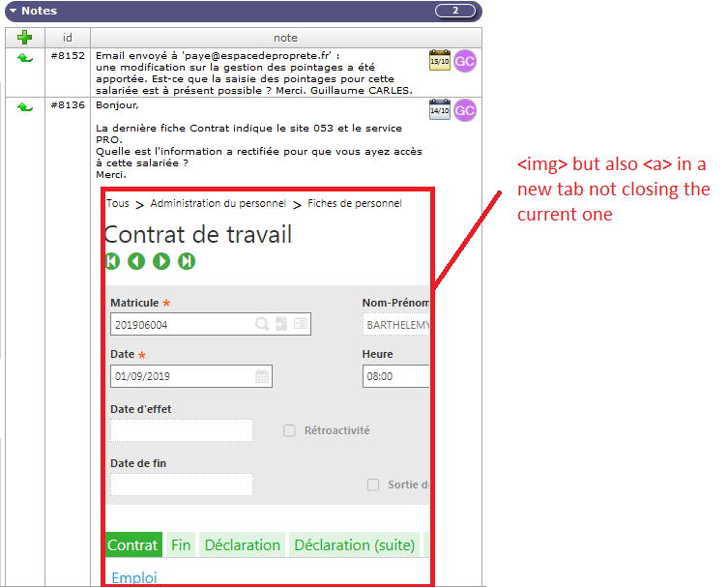Viewport: 728px width, 587px height.
Task: Collapse the Notes panel arrow
Action: 13,11
